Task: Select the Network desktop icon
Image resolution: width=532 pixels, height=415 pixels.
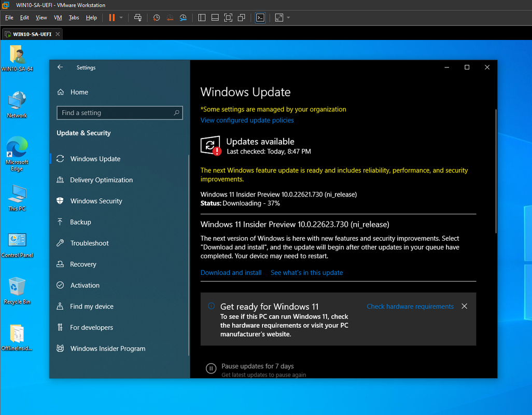Action: [x=17, y=104]
